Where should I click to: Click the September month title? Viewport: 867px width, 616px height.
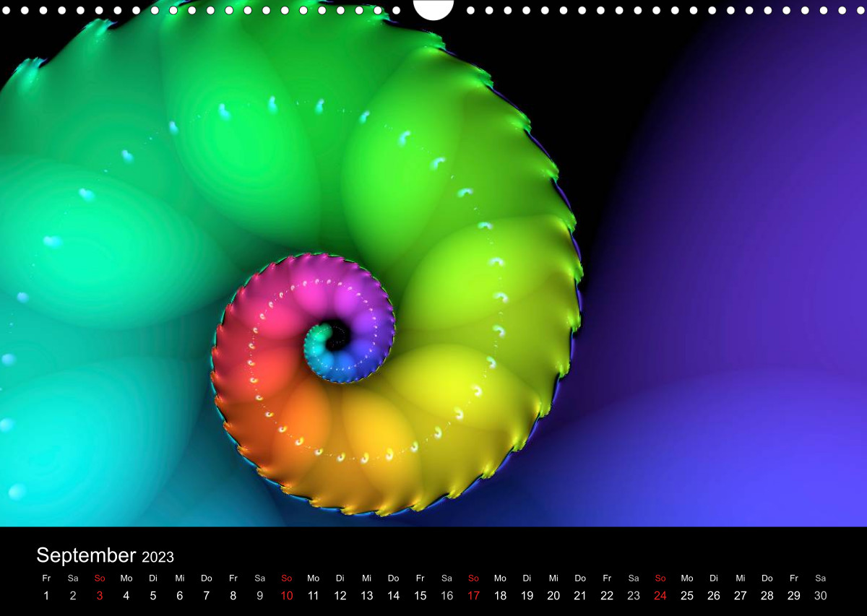tap(86, 555)
